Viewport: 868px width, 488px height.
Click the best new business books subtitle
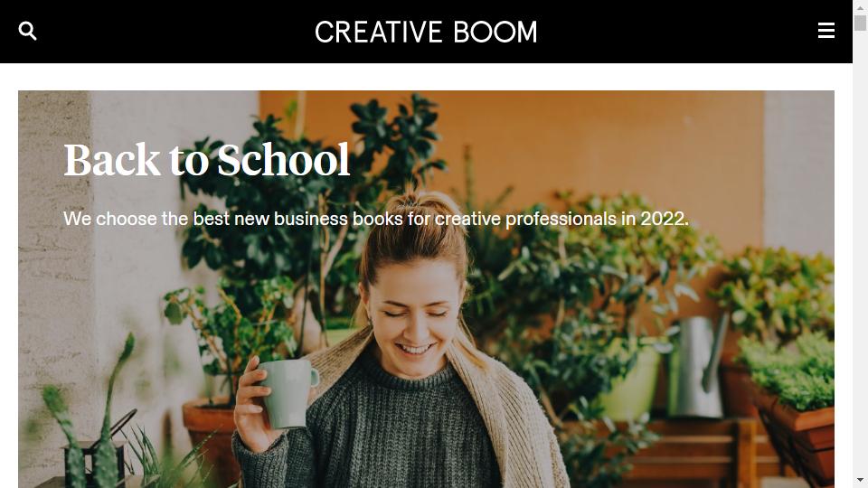point(376,219)
